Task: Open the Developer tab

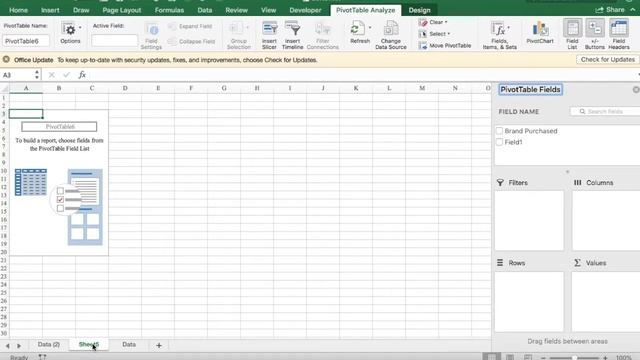Action: tap(305, 10)
